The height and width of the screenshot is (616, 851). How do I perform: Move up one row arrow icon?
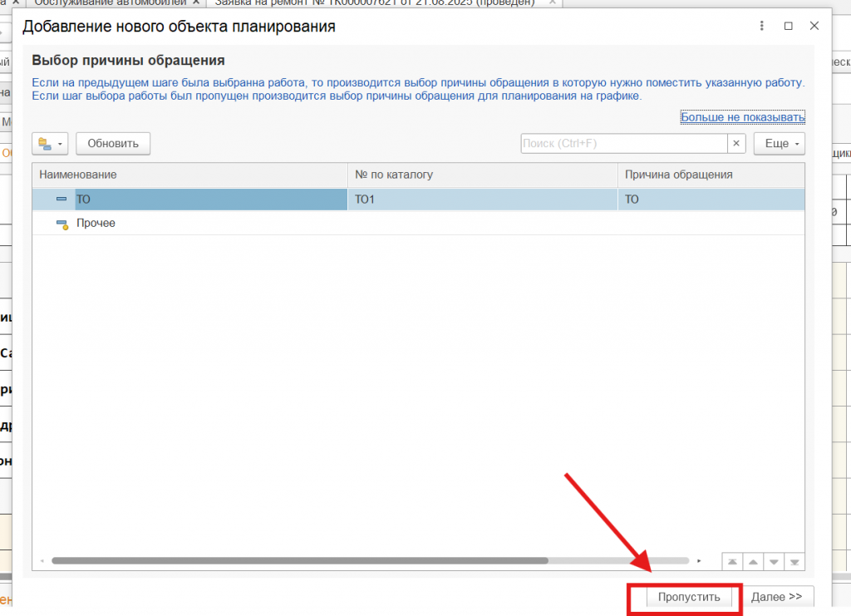(x=753, y=561)
